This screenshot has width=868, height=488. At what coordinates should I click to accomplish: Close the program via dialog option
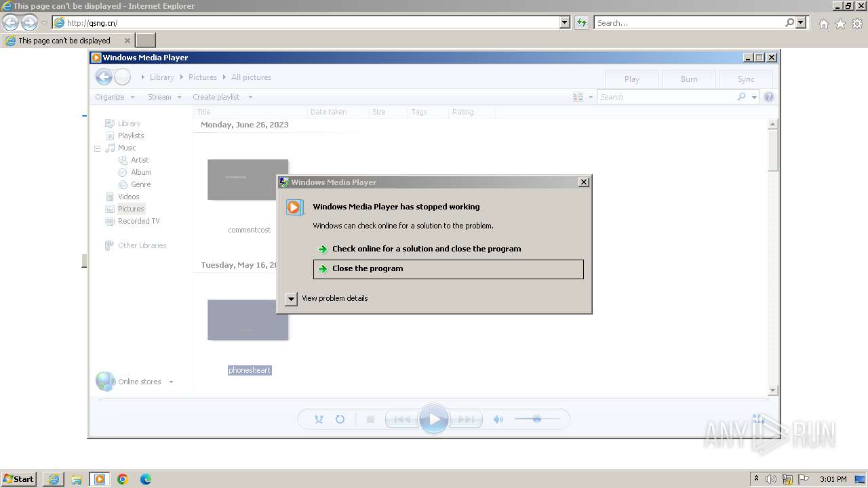point(448,269)
